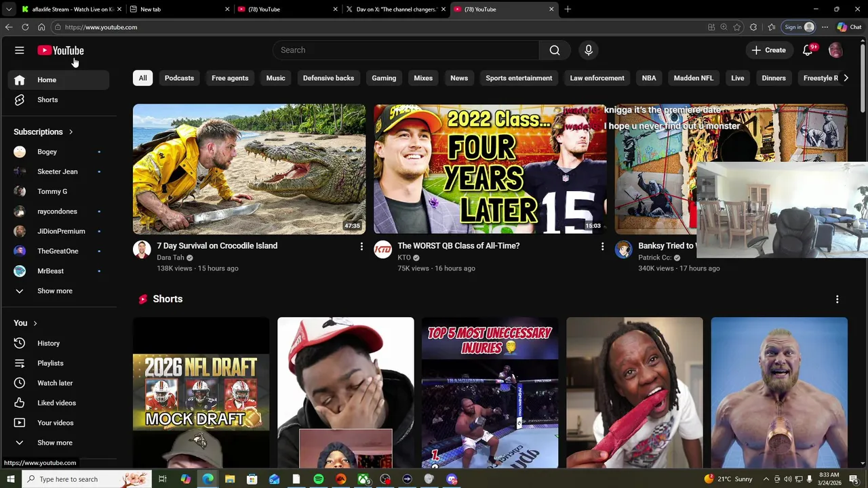
Task: Open the browser settings ellipsis menu
Action: point(825,27)
